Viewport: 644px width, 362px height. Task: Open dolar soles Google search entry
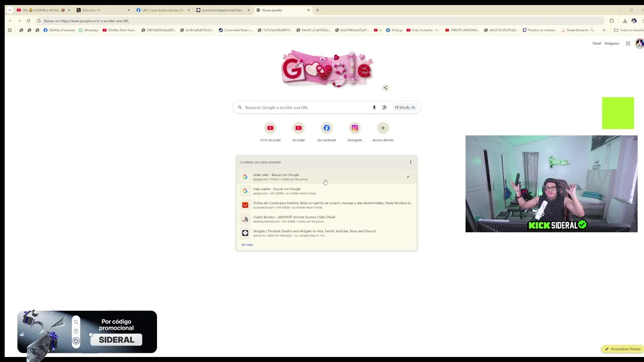(x=327, y=177)
